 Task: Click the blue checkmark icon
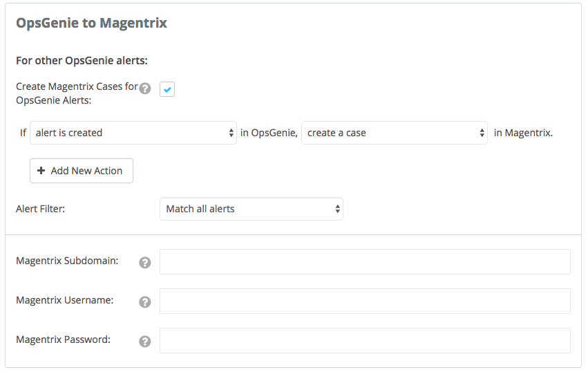tap(167, 89)
